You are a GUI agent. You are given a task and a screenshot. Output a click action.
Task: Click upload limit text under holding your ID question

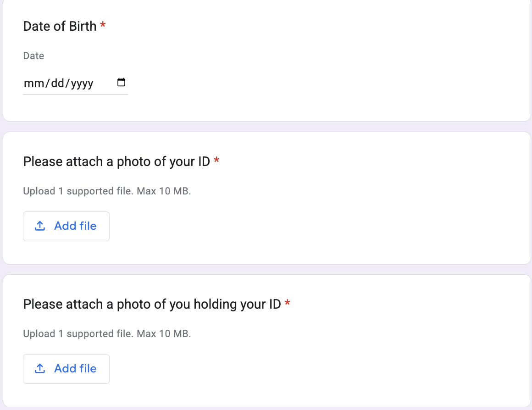click(107, 333)
